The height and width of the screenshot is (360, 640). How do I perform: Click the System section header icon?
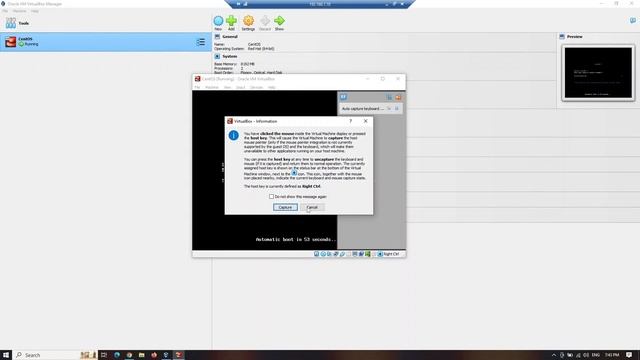(217, 56)
